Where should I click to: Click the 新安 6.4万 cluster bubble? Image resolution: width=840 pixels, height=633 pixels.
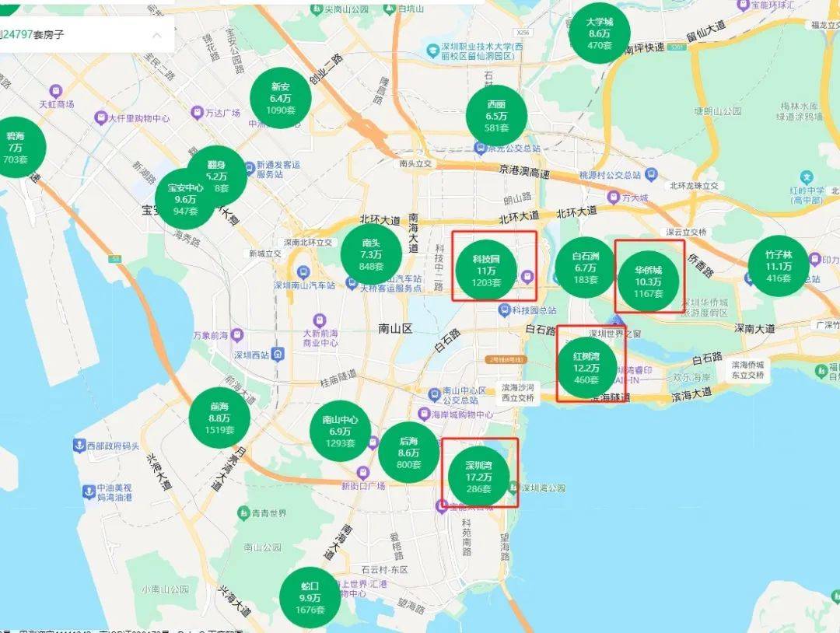[280, 98]
